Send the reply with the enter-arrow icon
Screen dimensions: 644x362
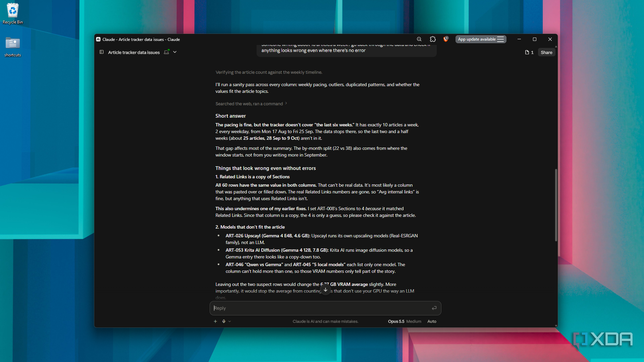pos(434,308)
